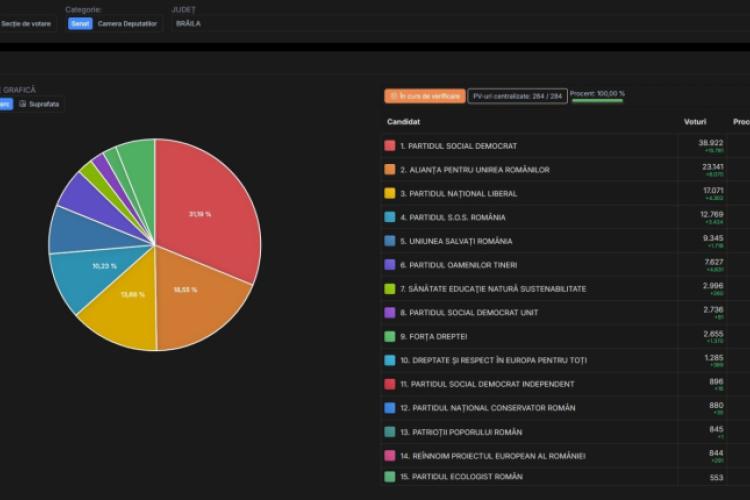Click yellow swatch for Partidul Național Liberal
750x500 pixels.
pyautogui.click(x=390, y=193)
